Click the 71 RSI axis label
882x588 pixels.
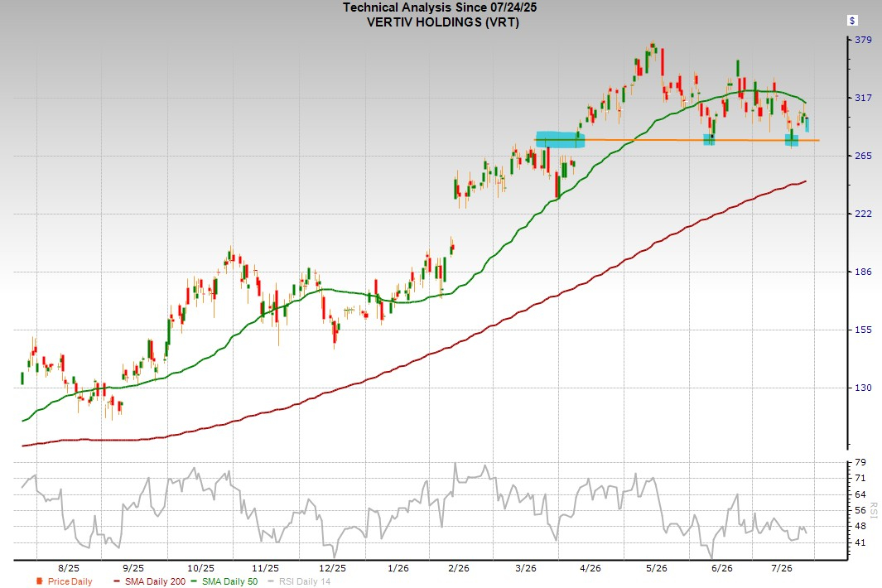(x=860, y=479)
